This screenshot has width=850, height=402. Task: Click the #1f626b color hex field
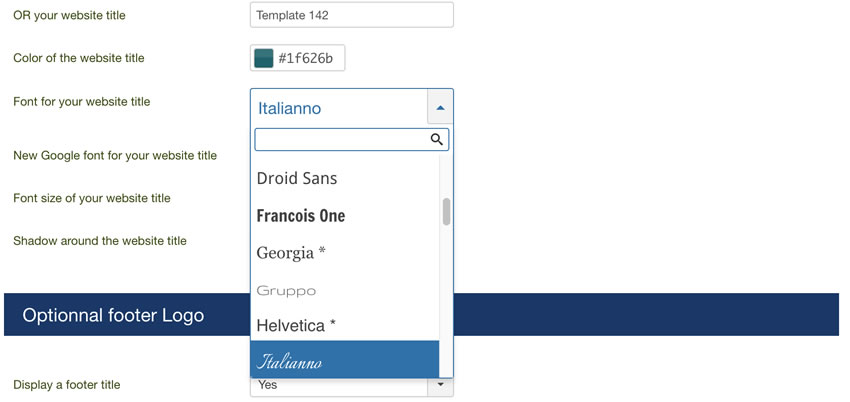pyautogui.click(x=305, y=59)
